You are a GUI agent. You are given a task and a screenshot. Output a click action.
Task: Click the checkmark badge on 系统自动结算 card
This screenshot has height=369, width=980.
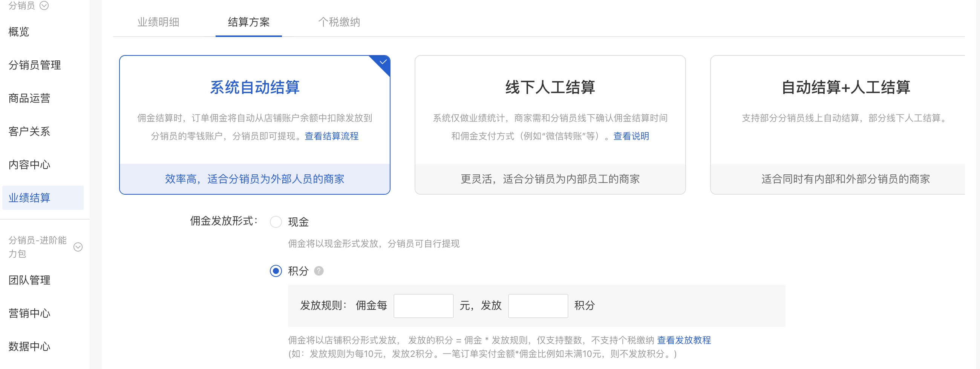pos(383,63)
